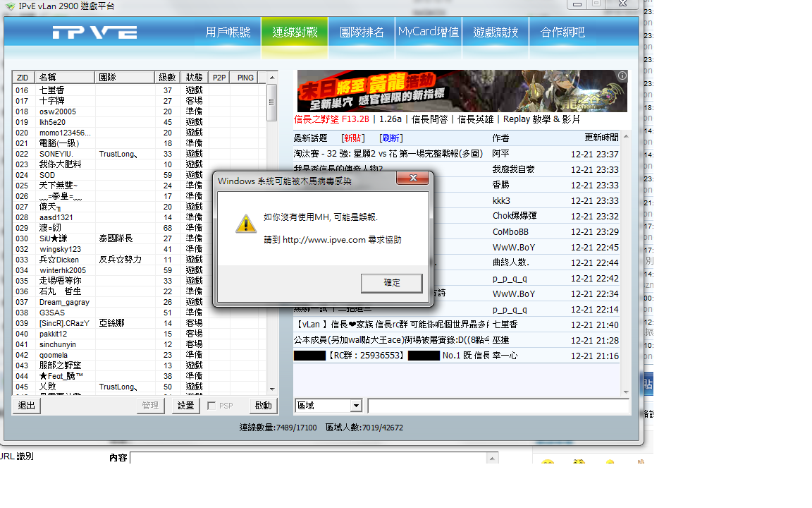Open the 信長之野望 F13.2B link

[331, 119]
